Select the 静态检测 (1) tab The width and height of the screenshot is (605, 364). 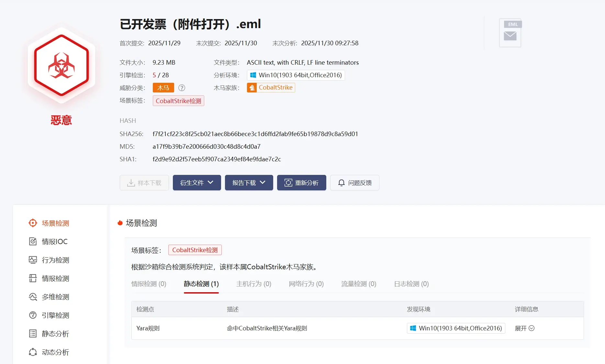(201, 284)
